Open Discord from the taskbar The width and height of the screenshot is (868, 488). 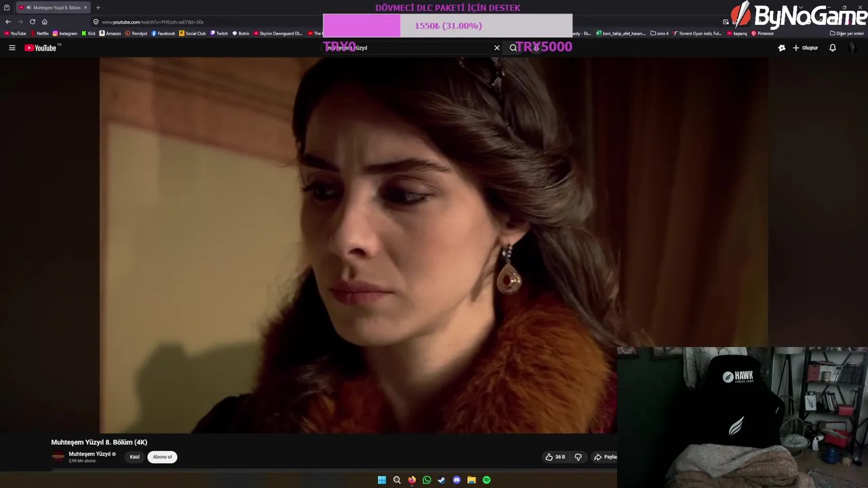pos(456,480)
